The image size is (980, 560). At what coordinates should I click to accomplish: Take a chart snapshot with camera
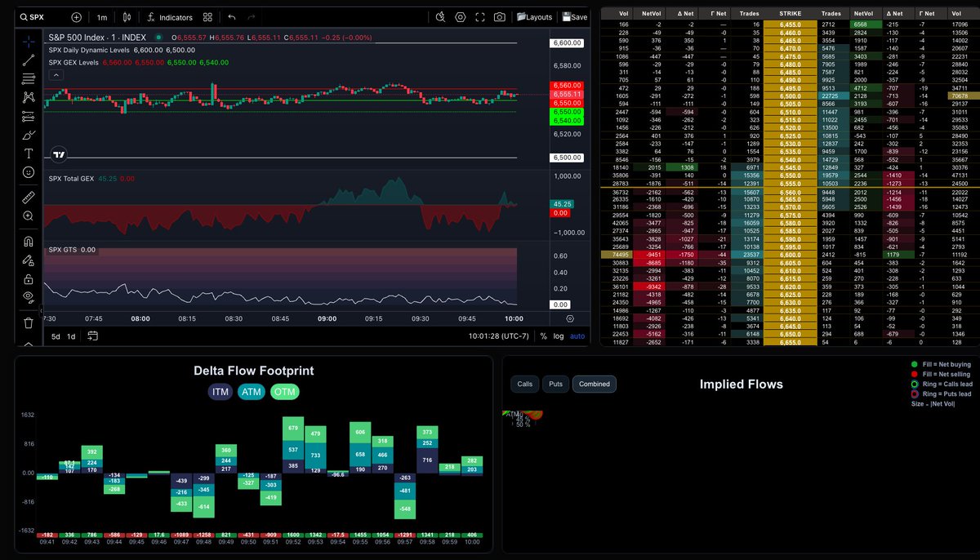click(x=499, y=17)
